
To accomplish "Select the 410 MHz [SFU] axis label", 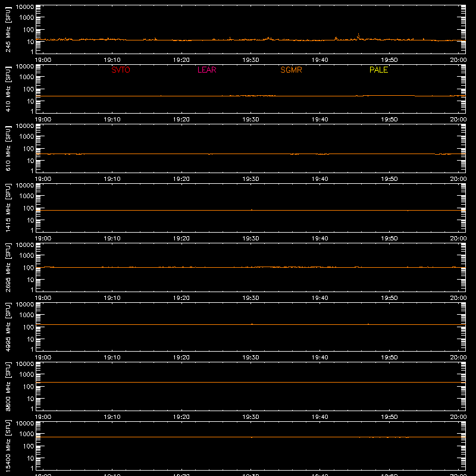I will [x=8, y=89].
